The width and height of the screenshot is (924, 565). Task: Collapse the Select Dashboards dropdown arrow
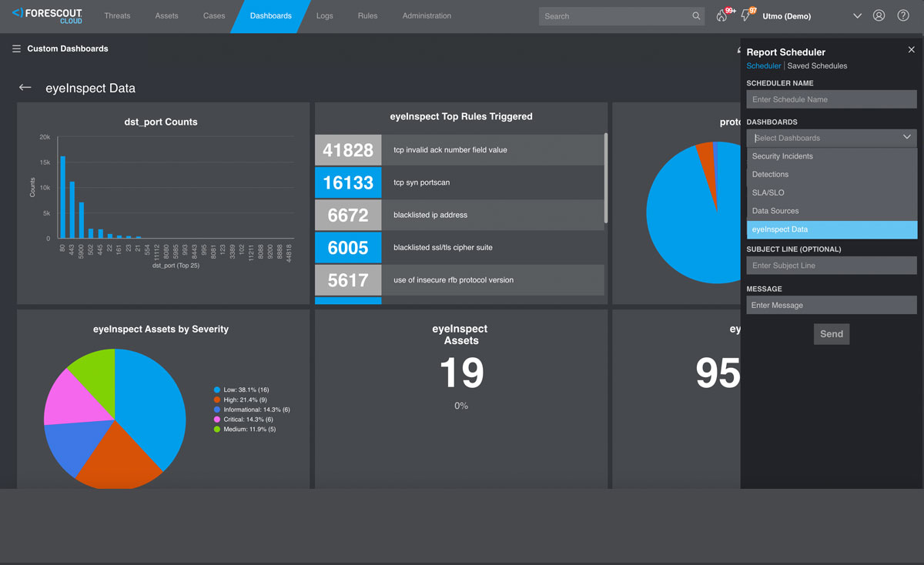[907, 138]
